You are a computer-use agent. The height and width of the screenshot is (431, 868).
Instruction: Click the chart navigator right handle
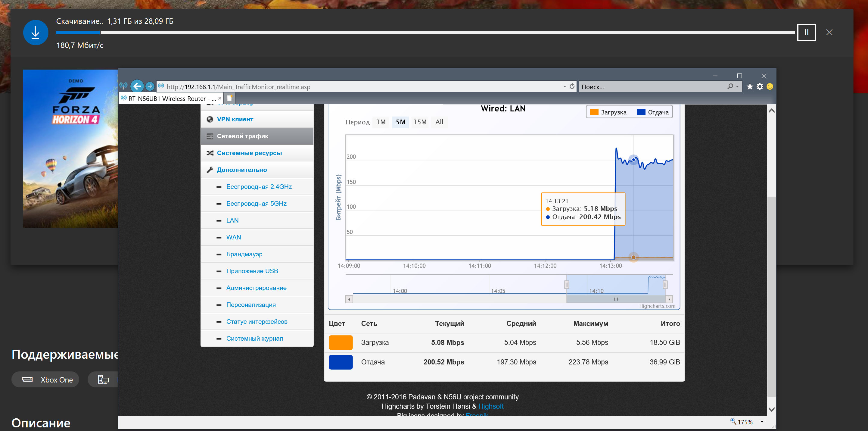click(665, 285)
